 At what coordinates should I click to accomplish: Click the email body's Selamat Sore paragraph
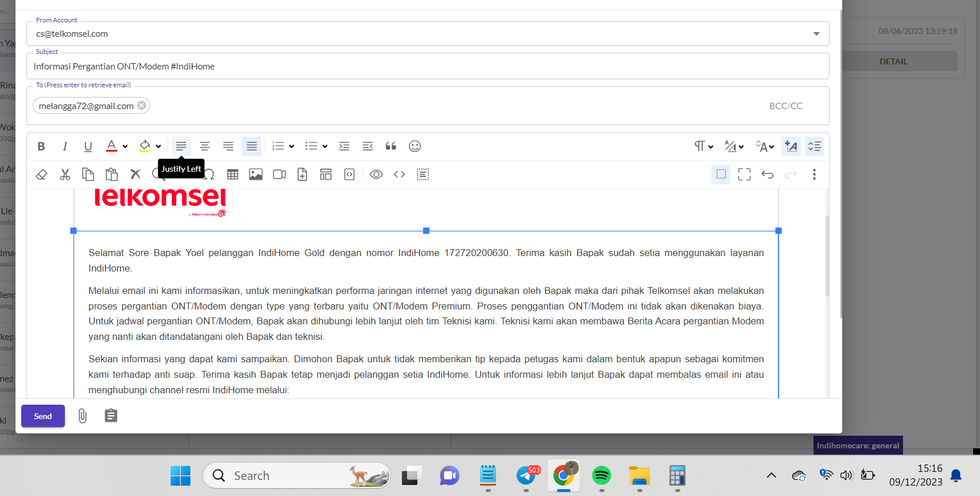click(x=426, y=261)
